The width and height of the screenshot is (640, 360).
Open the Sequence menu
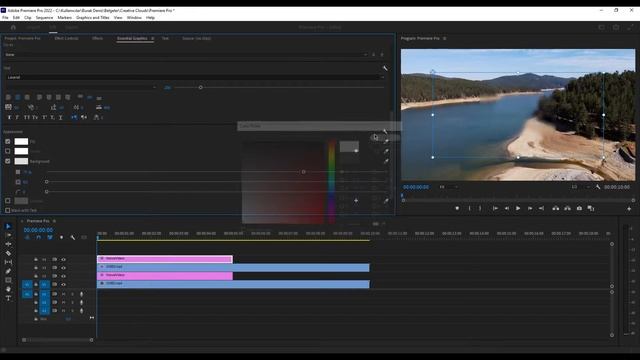click(x=44, y=18)
